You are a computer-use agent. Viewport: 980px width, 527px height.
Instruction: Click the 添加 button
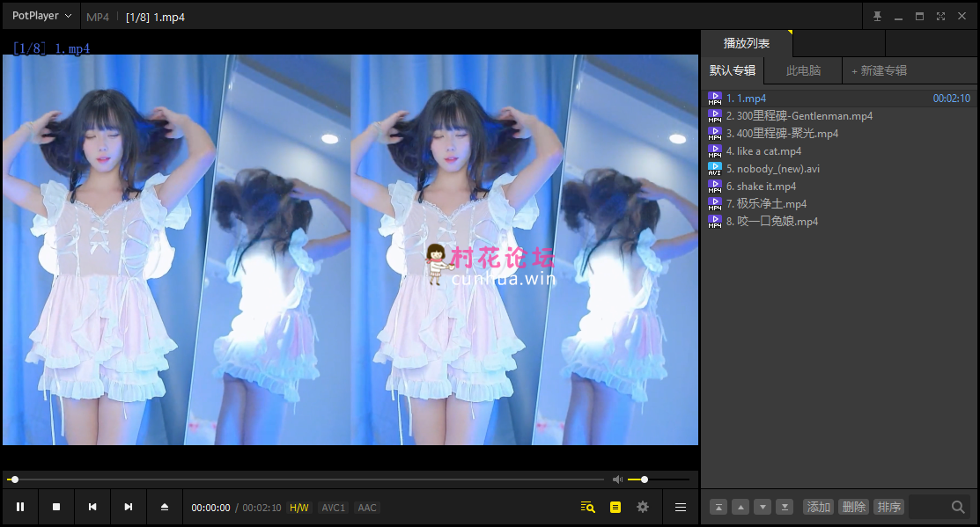point(819,507)
